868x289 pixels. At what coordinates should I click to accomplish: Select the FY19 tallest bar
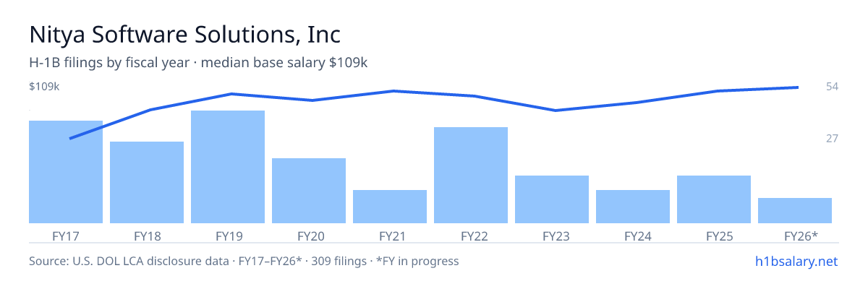click(x=228, y=167)
